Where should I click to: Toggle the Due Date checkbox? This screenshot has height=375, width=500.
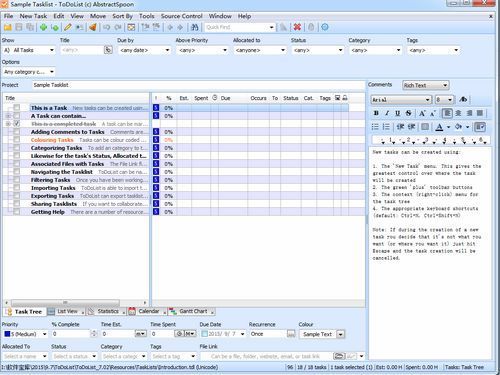click(x=205, y=334)
